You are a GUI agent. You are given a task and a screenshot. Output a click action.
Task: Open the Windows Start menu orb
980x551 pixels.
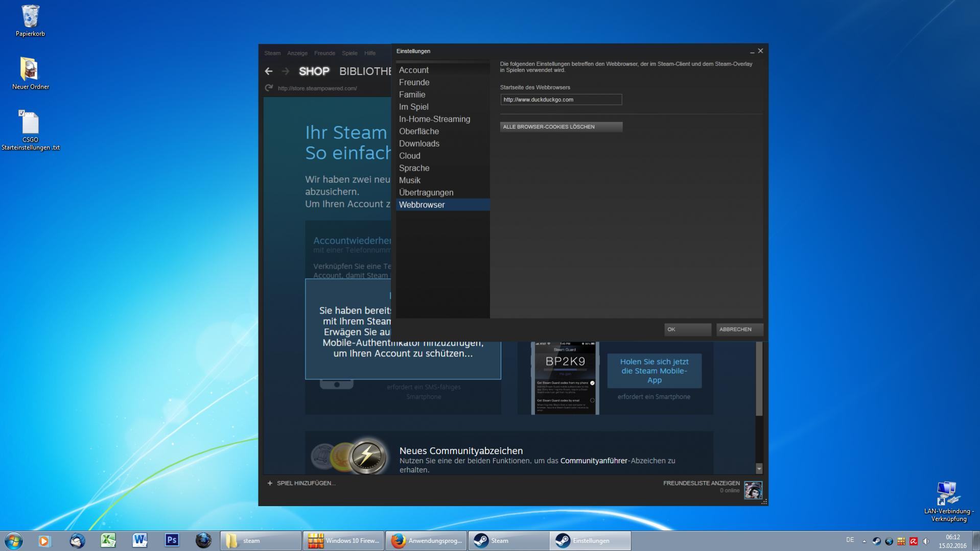[14, 540]
